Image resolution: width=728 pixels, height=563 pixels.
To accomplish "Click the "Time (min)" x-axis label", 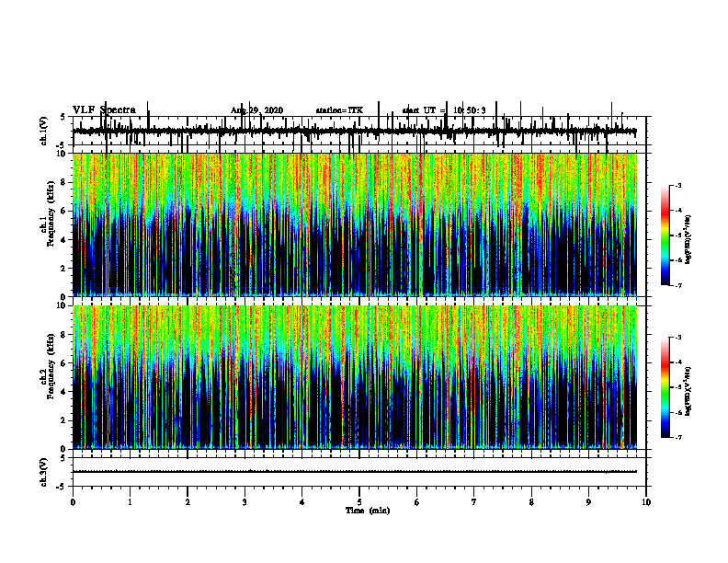I will point(368,511).
